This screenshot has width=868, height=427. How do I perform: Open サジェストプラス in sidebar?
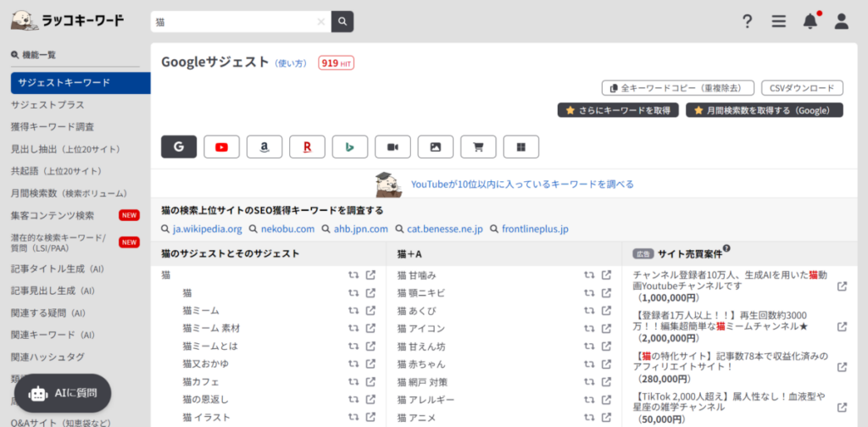47,105
